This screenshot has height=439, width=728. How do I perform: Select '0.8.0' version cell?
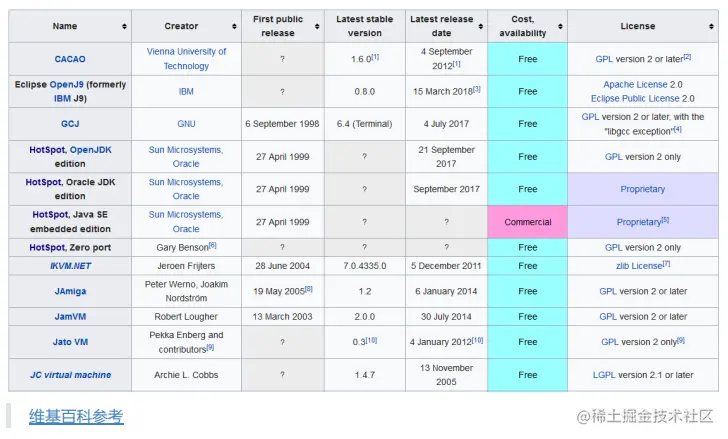click(364, 91)
